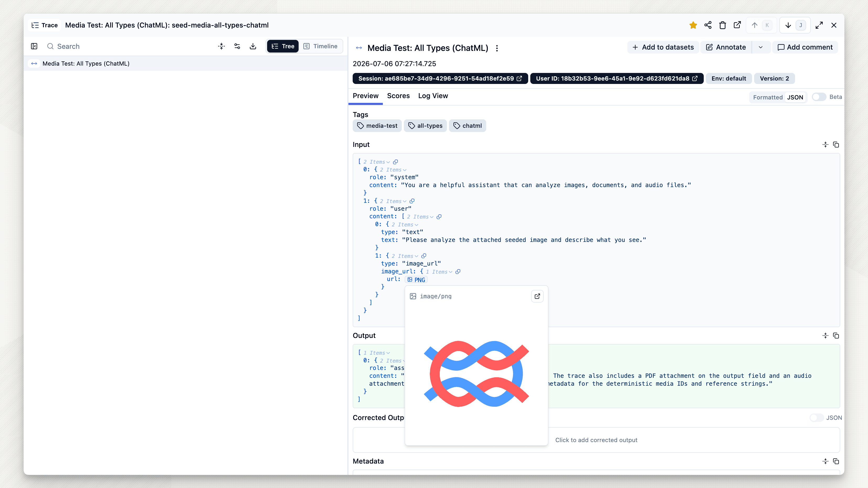Collapse the left tree sidebar panel

34,46
